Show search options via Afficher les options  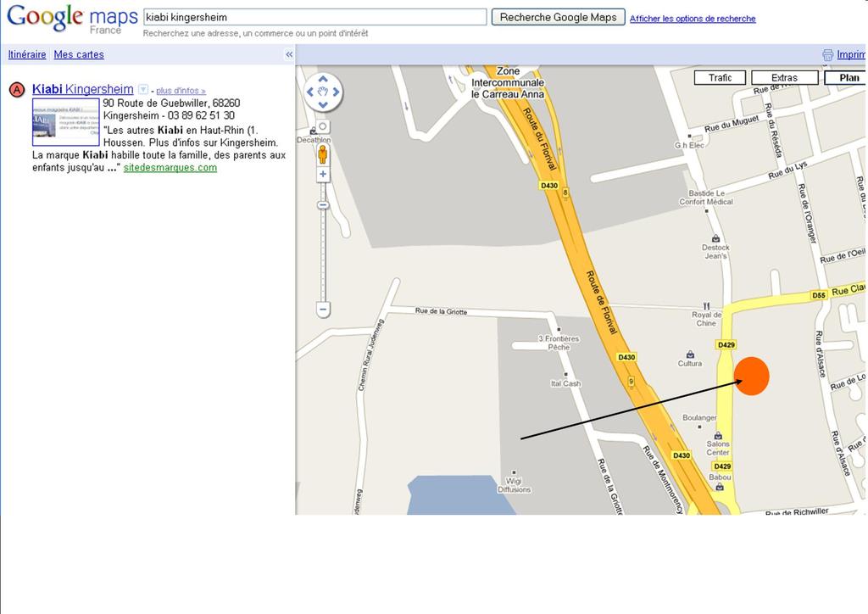tap(692, 19)
